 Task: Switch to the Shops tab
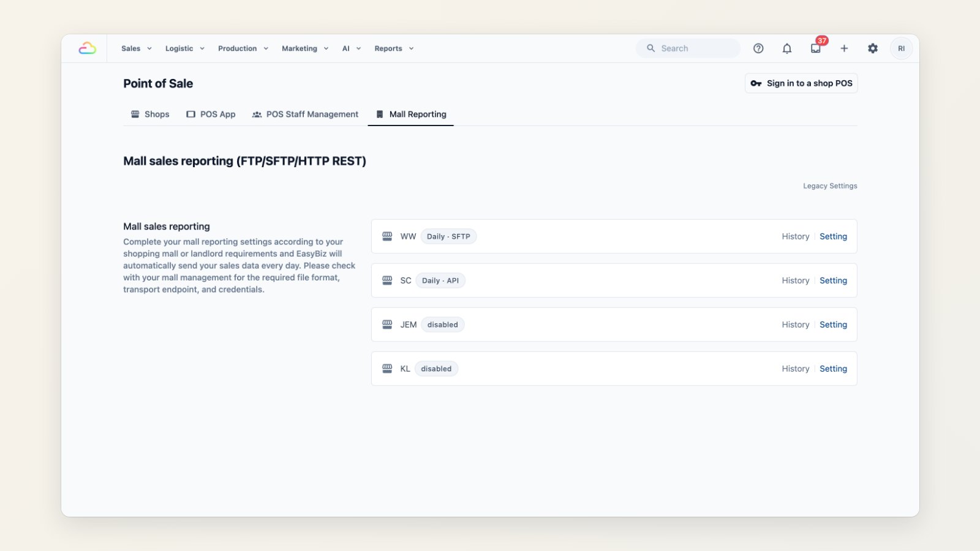[150, 114]
